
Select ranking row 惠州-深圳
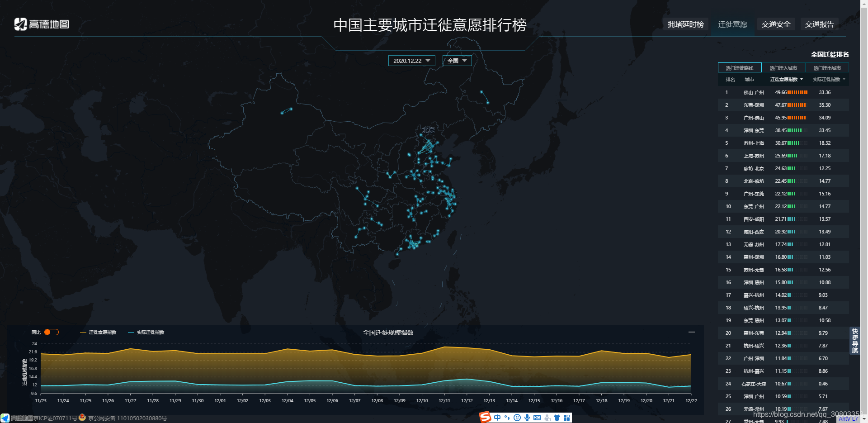pos(783,257)
